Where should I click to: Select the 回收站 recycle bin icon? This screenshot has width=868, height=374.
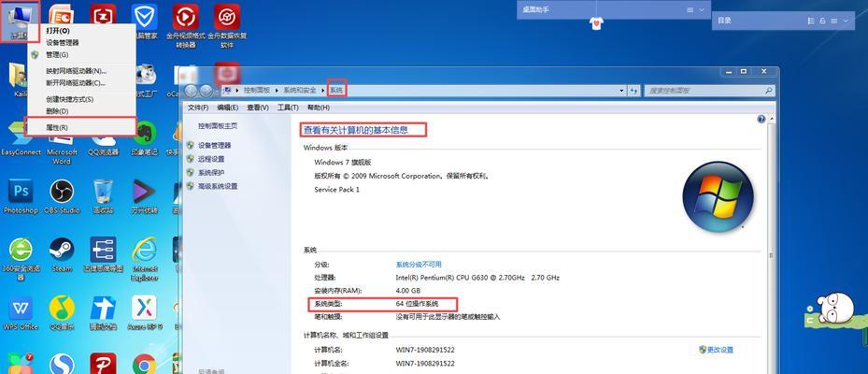pyautogui.click(x=103, y=196)
